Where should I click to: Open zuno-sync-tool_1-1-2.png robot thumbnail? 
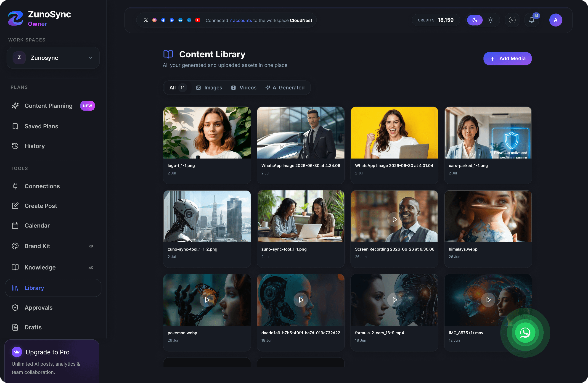click(207, 216)
